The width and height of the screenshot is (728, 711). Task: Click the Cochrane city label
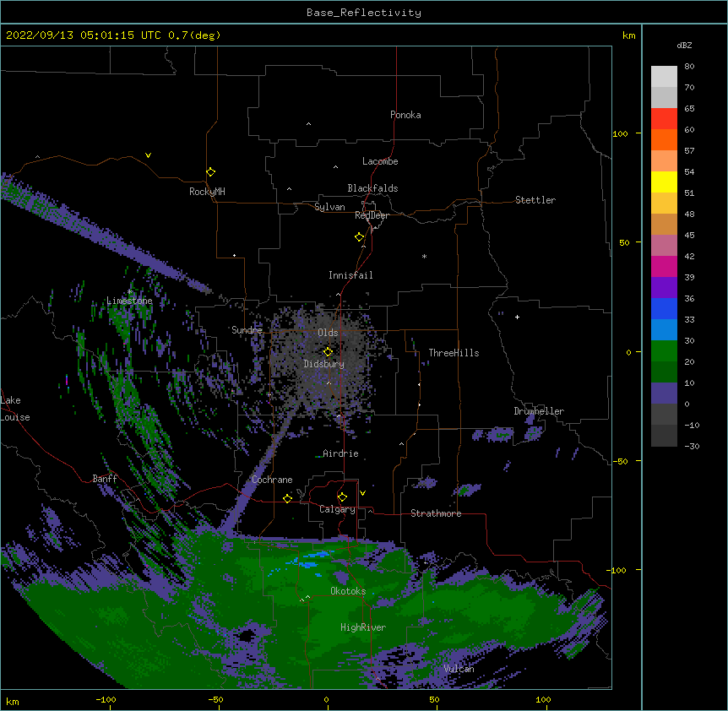coord(272,480)
